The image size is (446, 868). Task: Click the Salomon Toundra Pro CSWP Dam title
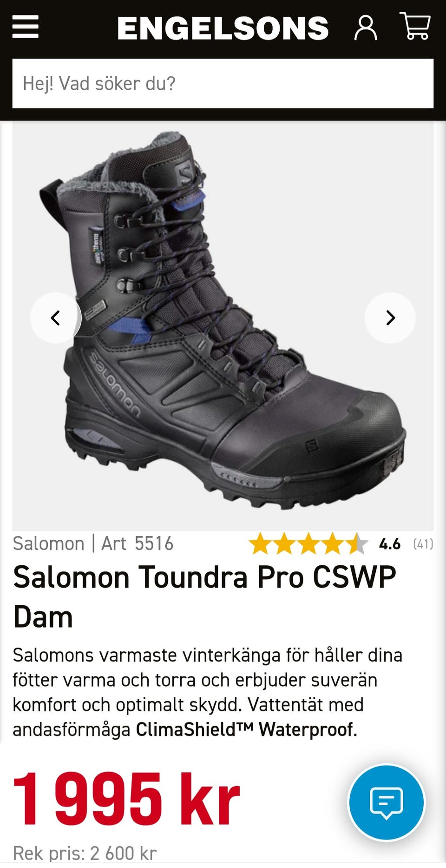click(x=204, y=597)
